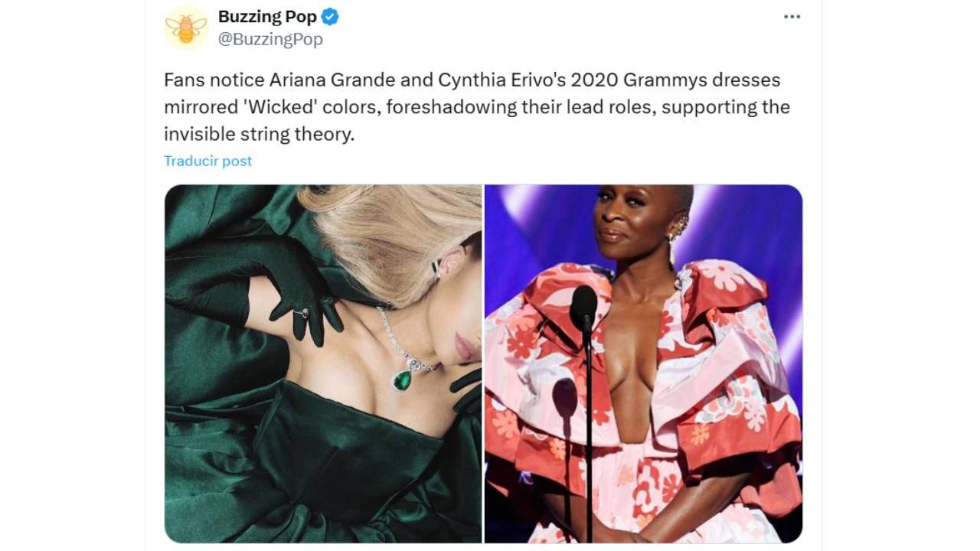Open the green dress photo on the left
The width and height of the screenshot is (980, 551).
click(x=323, y=364)
